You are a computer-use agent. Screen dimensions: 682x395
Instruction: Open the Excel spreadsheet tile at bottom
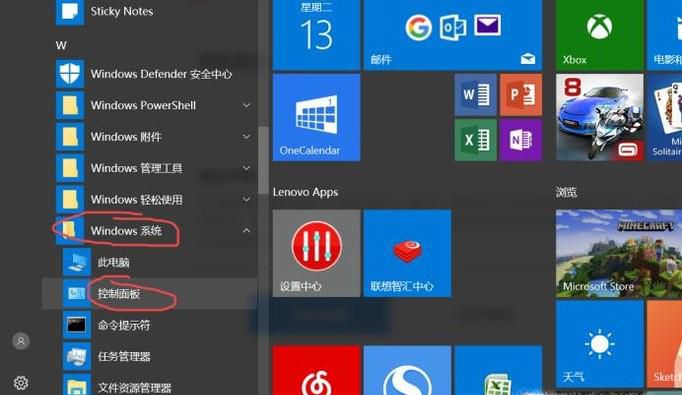point(498,370)
